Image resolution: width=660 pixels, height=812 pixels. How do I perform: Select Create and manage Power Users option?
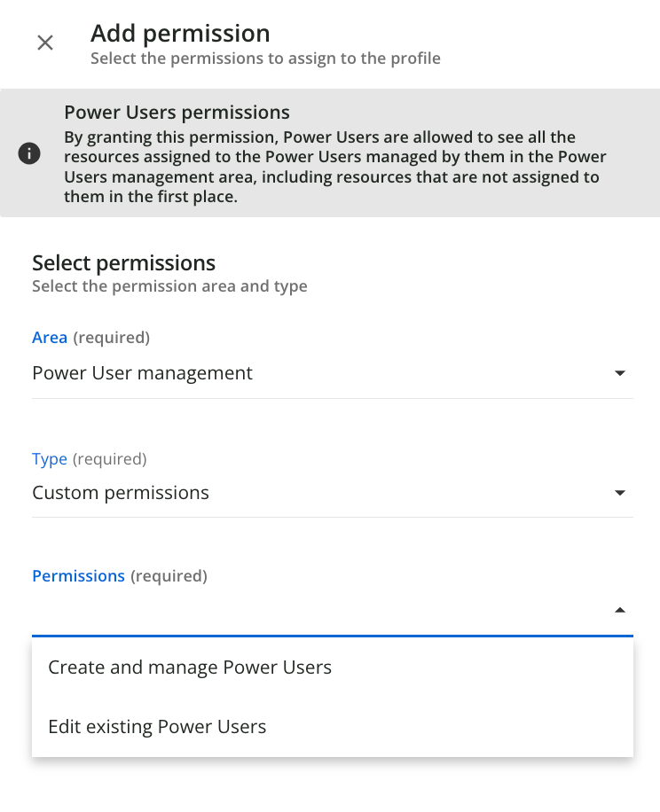190,668
